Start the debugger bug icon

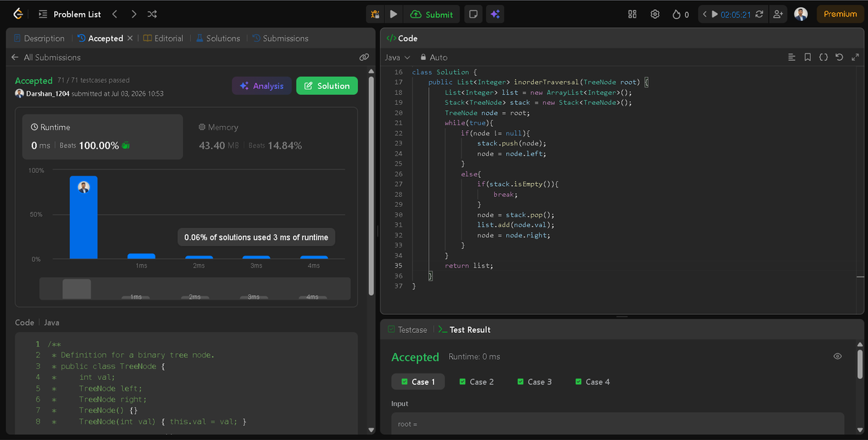coord(375,14)
